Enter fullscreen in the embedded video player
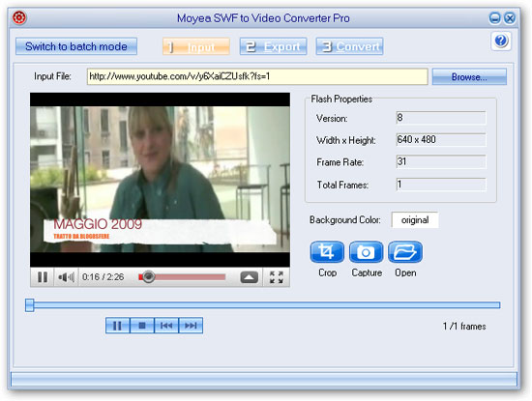532x401 pixels. (277, 277)
